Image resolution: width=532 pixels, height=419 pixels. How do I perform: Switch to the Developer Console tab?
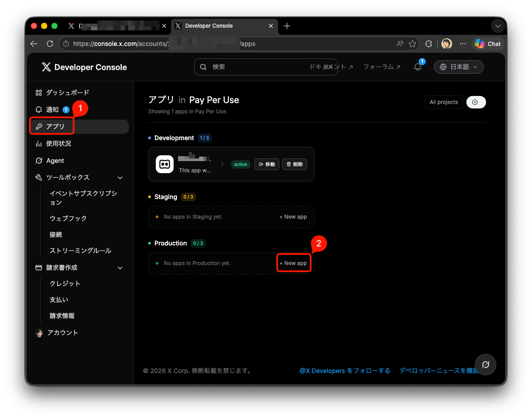[224, 26]
